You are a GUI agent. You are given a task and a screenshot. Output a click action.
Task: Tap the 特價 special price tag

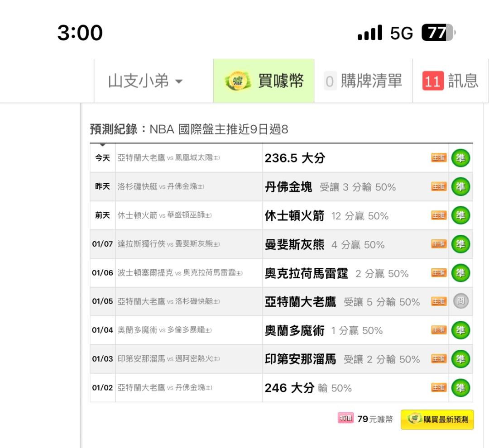click(345, 418)
